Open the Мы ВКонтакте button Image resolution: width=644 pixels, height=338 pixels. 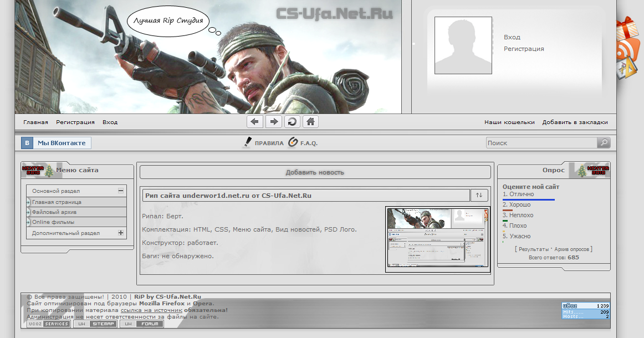[56, 143]
